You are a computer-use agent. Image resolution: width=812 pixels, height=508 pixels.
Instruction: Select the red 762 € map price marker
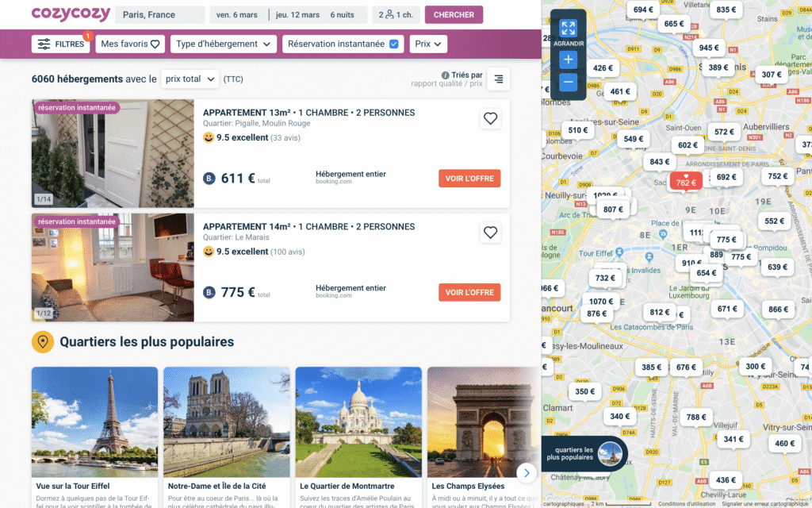pos(686,183)
